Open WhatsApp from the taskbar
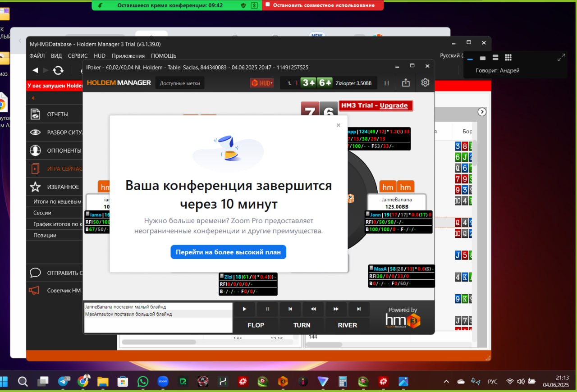The width and height of the screenshot is (577, 392). pos(143,382)
